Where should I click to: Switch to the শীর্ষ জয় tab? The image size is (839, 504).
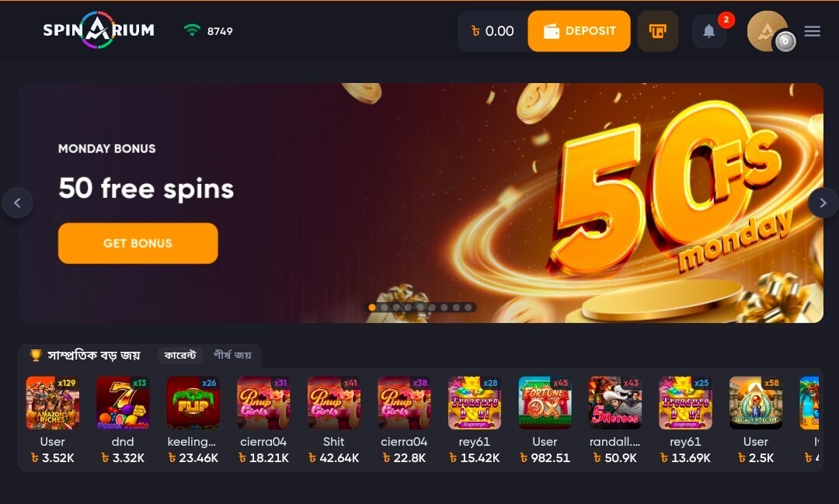[232, 355]
